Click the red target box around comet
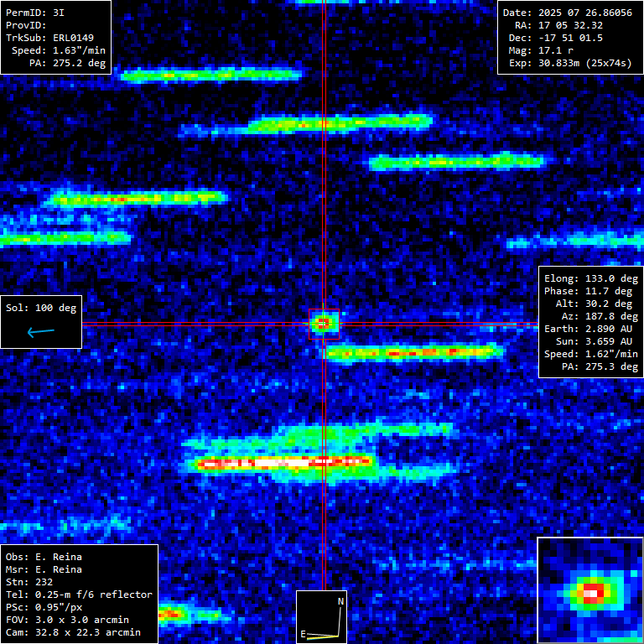This screenshot has height=644, width=644. 324,324
